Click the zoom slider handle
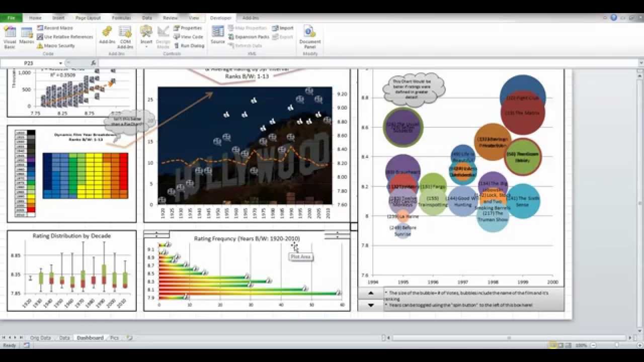 pyautogui.click(x=616, y=346)
